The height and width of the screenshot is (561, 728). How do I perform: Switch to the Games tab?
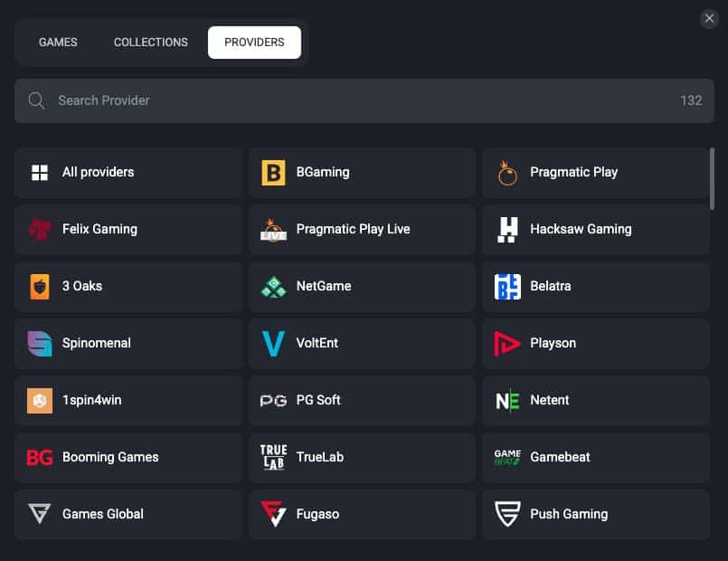pos(58,43)
